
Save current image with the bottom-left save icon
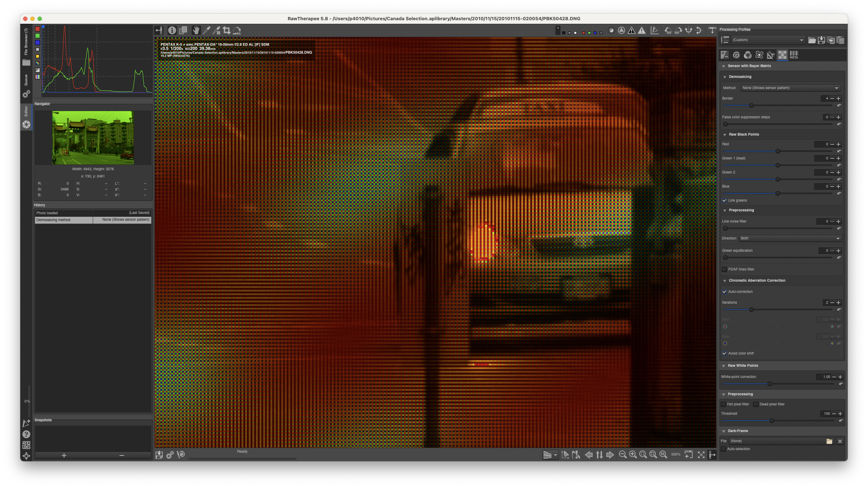pos(159,455)
